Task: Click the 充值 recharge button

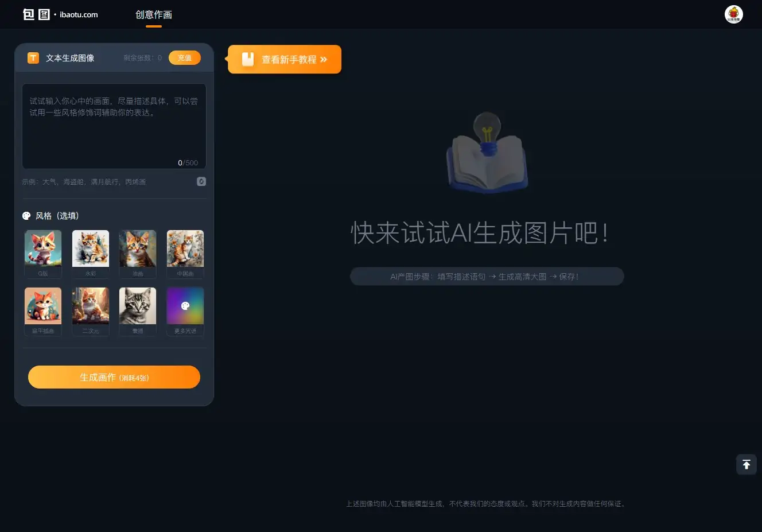Action: [184, 57]
